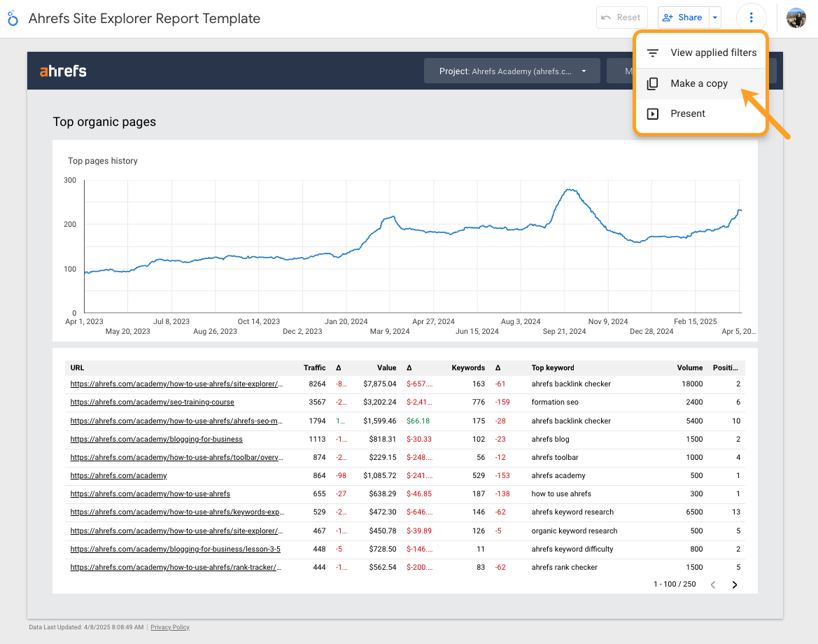Viewport: 818px width, 644px height.
Task: Click the profile avatar in the top right
Action: (796, 17)
